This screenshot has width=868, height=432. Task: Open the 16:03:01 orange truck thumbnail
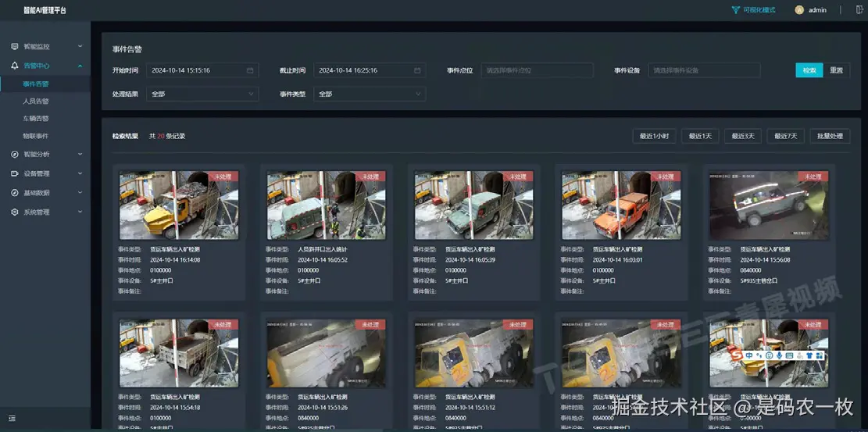pyautogui.click(x=621, y=205)
